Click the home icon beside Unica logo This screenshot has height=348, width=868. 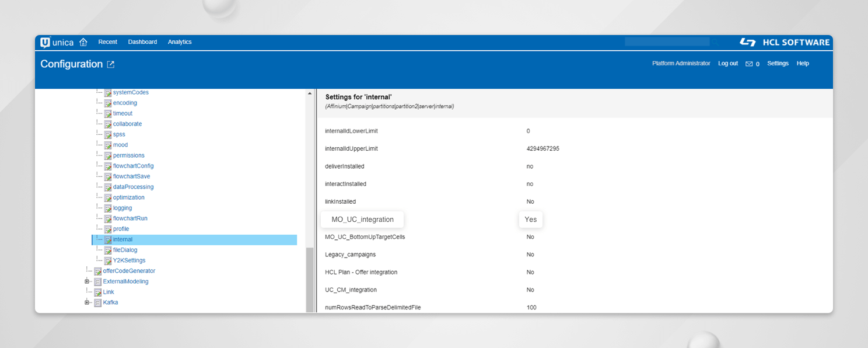(x=83, y=42)
